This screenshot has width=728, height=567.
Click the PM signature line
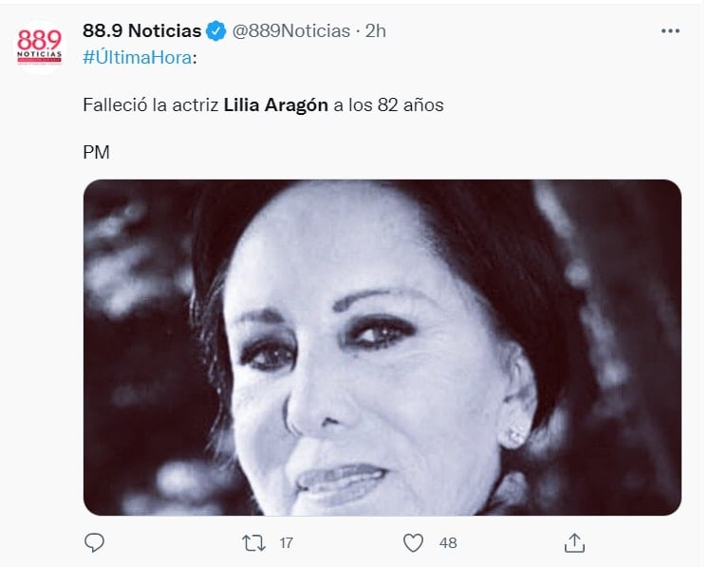[x=96, y=153]
